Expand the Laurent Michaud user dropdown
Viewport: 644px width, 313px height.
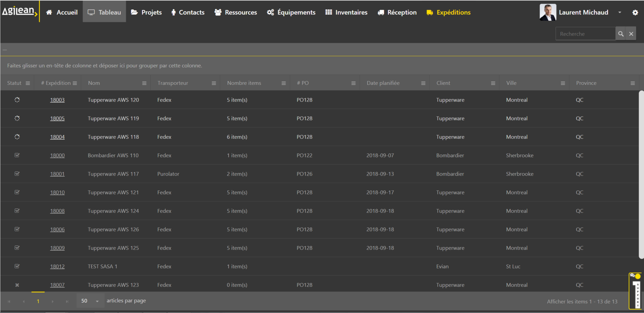pyautogui.click(x=620, y=12)
